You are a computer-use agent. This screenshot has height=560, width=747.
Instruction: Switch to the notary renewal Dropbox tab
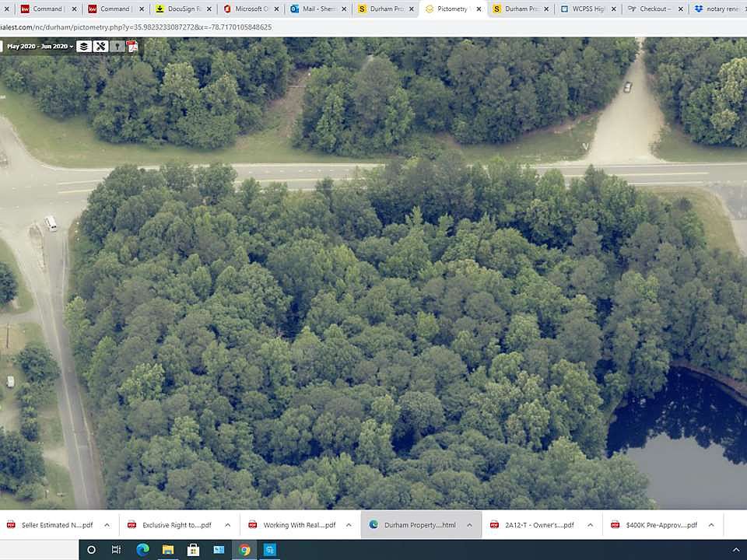pos(718,9)
